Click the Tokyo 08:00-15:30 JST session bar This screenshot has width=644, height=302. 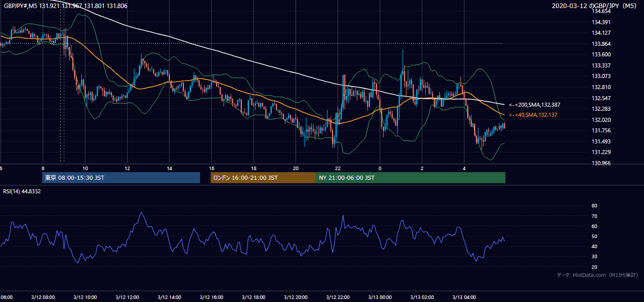click(x=121, y=178)
